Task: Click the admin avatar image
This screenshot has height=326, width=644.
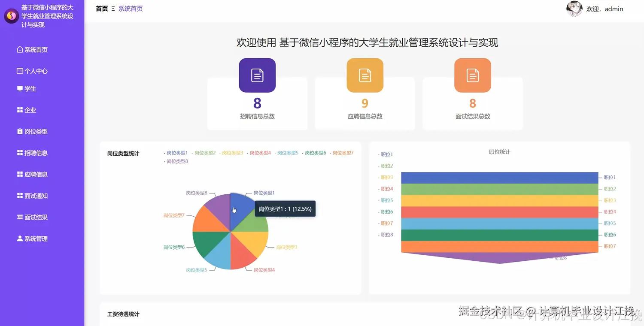Action: pyautogui.click(x=574, y=9)
